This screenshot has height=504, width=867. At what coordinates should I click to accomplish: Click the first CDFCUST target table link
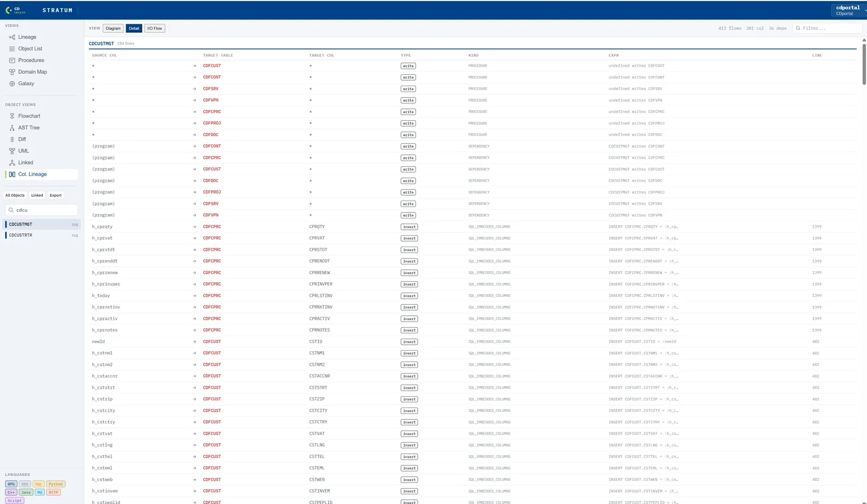pyautogui.click(x=212, y=66)
